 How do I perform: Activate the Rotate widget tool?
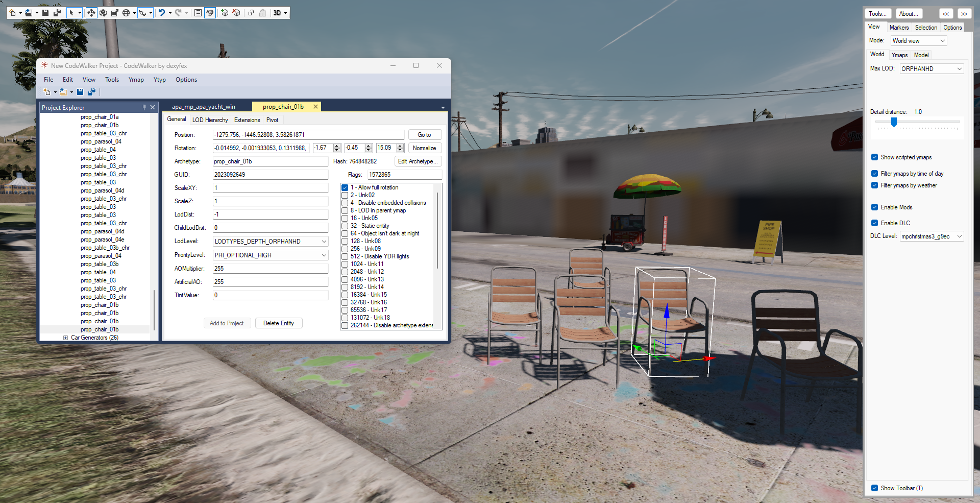103,13
